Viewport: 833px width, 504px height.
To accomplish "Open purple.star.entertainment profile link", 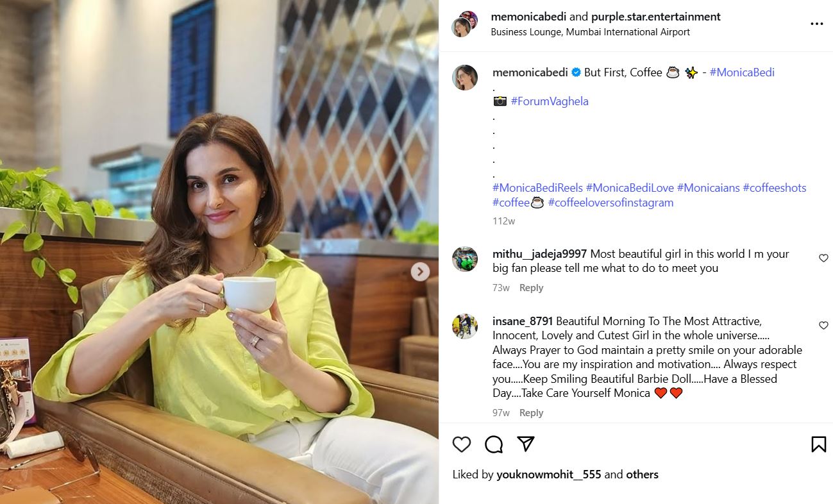I will (656, 17).
